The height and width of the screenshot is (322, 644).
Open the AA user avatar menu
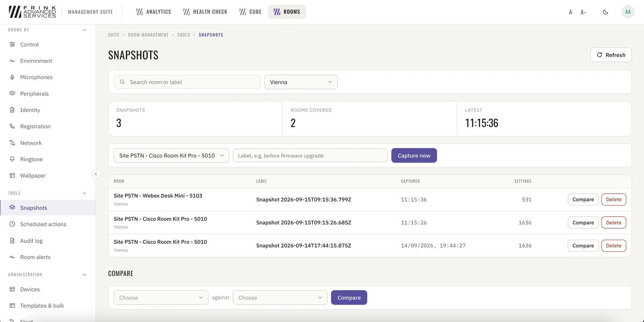point(628,12)
